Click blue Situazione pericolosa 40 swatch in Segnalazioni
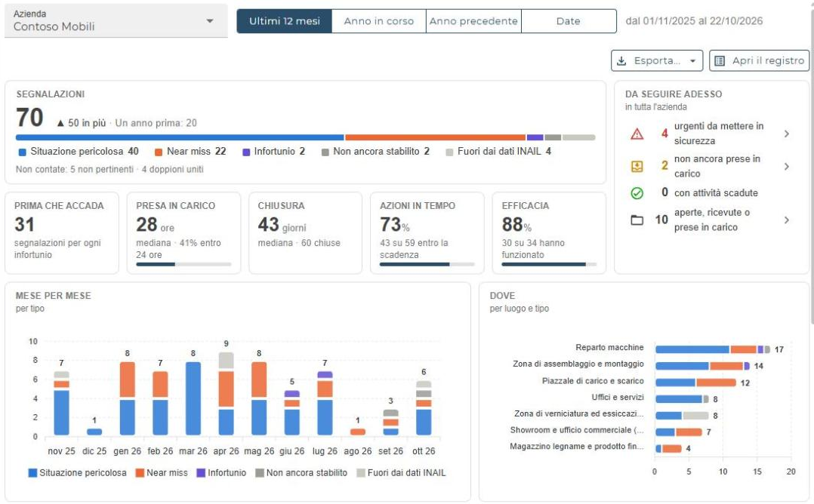Image resolution: width=814 pixels, height=504 pixels. [x=23, y=152]
